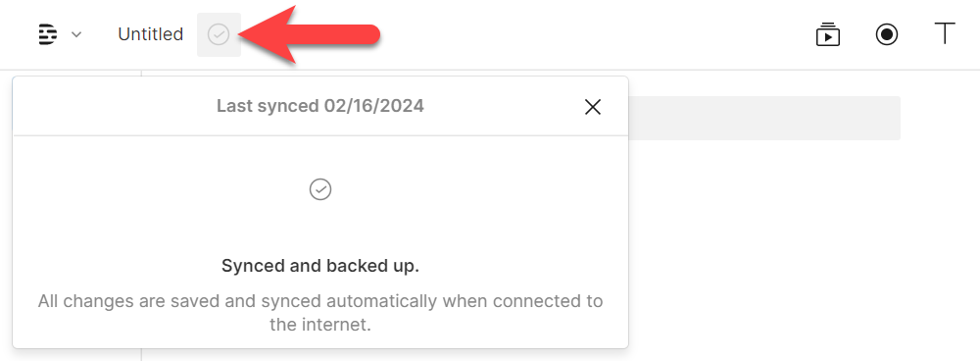The image size is (980, 361).
Task: Start recording with the Record icon
Action: click(x=886, y=34)
